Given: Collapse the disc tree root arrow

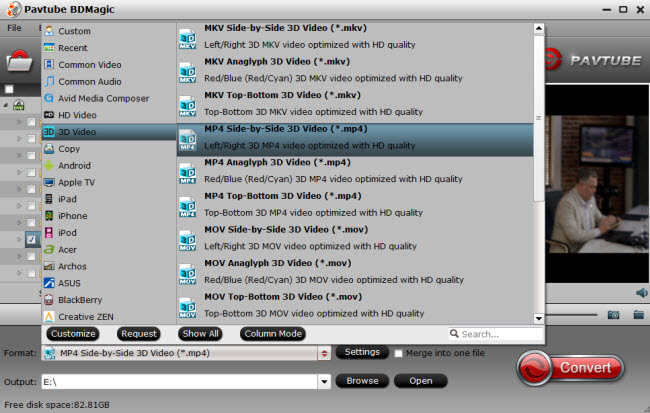Looking at the screenshot, I should pyautogui.click(x=6, y=105).
